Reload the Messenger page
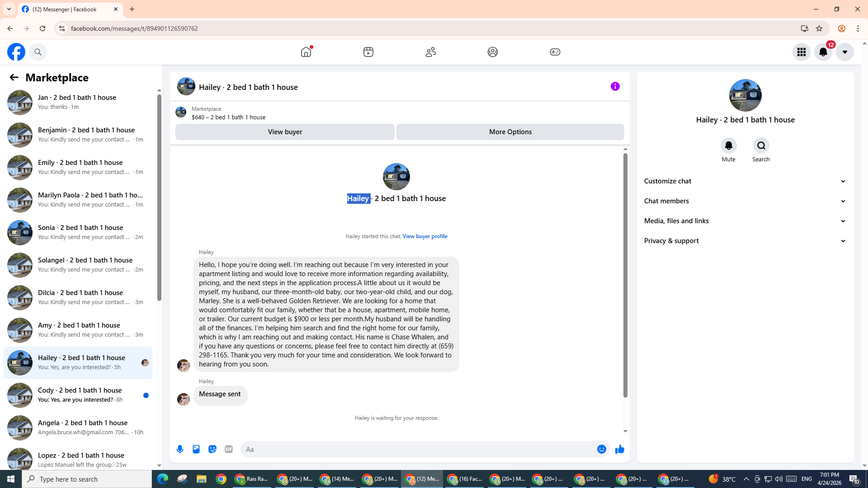This screenshot has height=488, width=868. [x=42, y=28]
